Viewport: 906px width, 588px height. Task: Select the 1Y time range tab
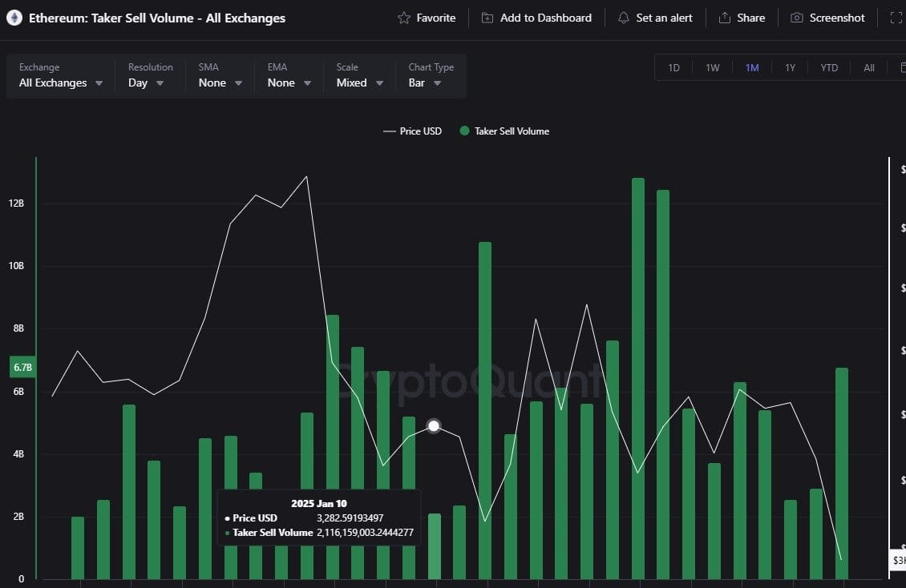pos(790,68)
